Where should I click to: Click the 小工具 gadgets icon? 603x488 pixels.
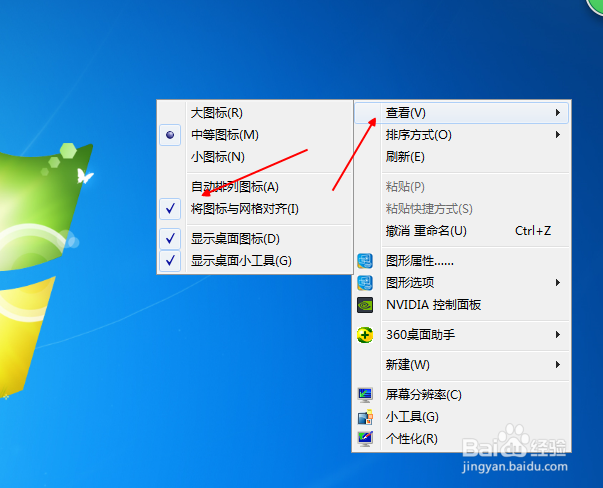365,417
